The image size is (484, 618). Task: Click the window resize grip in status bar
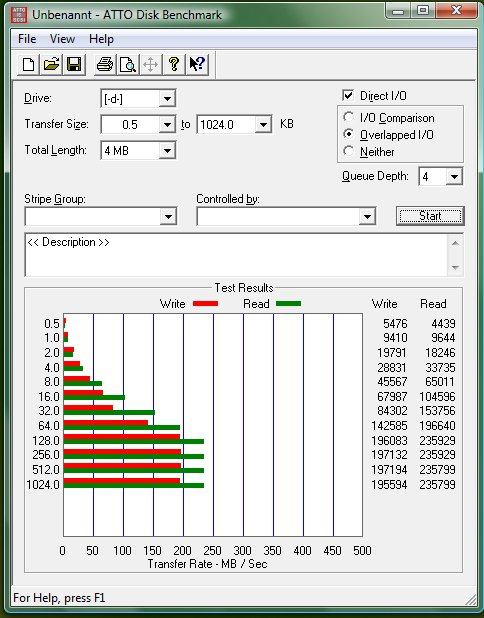[x=471, y=599]
